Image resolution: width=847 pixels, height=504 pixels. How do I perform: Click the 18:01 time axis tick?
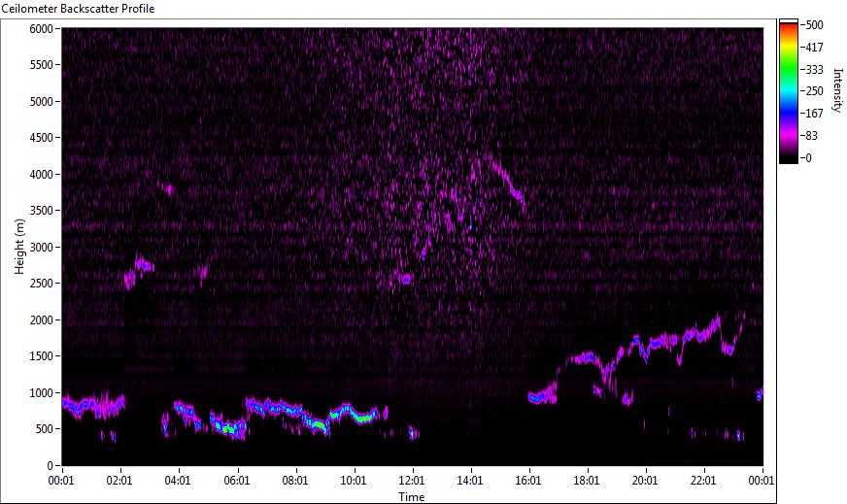click(x=587, y=481)
